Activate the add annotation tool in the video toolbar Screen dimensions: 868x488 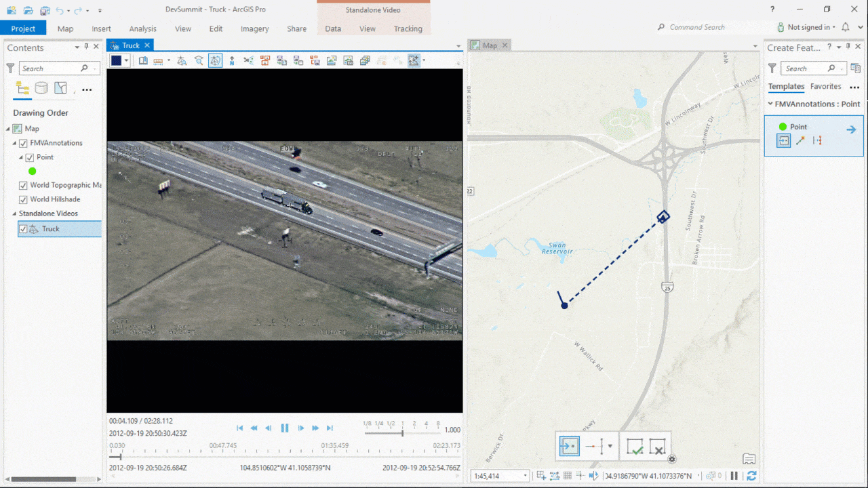[414, 60]
